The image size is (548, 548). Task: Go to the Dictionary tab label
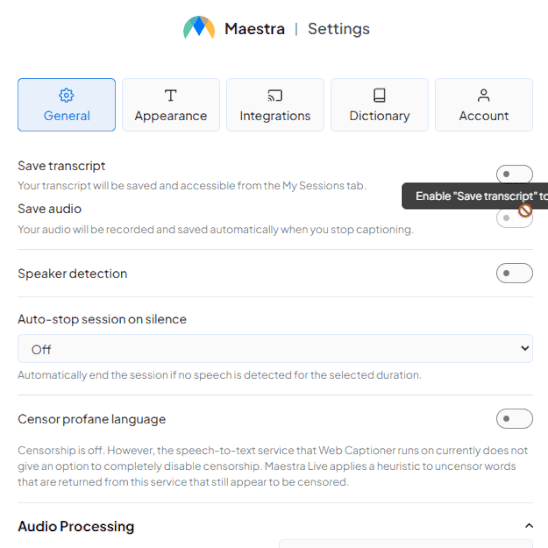pos(379,116)
